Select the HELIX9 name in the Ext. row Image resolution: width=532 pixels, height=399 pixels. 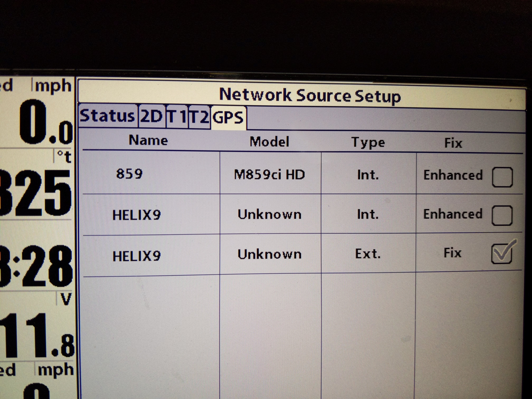(x=136, y=256)
